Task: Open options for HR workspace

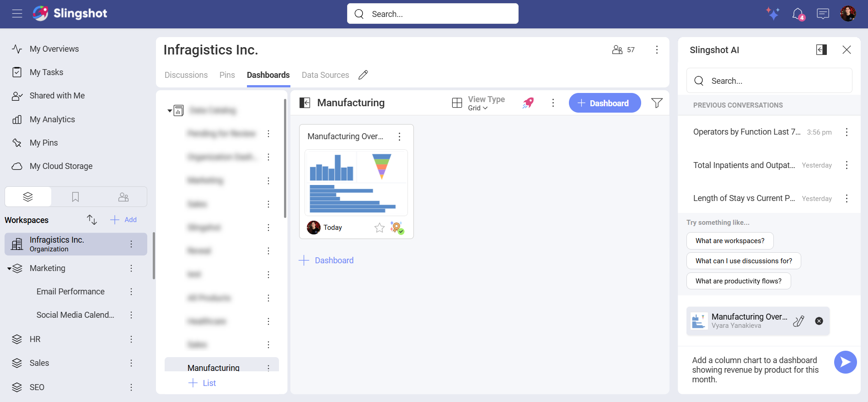Action: (131, 339)
